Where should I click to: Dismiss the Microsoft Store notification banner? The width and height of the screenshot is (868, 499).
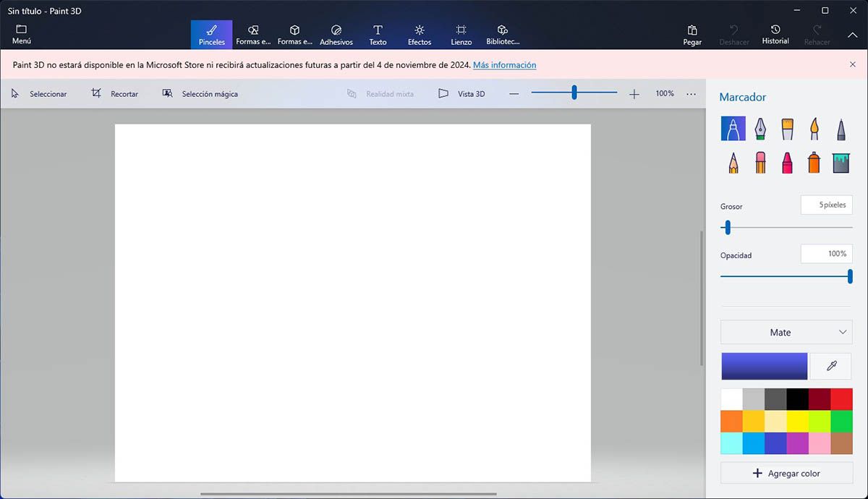tap(852, 65)
